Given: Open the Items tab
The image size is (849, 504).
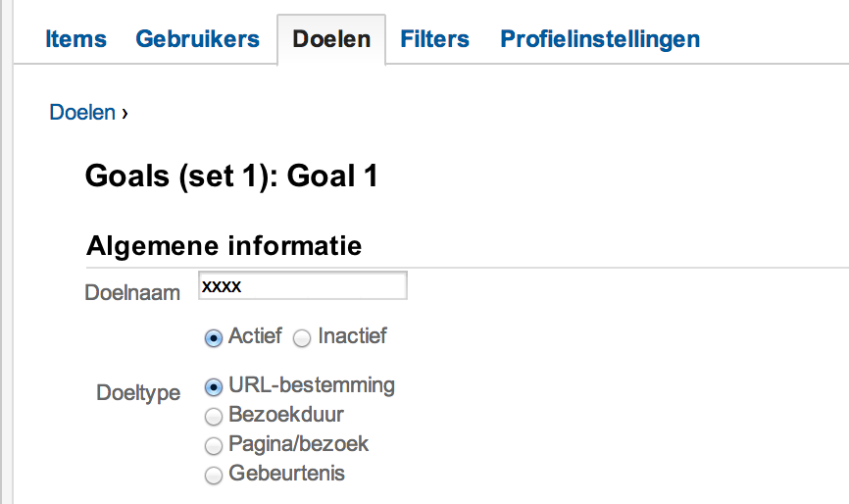Looking at the screenshot, I should pyautogui.click(x=75, y=39).
